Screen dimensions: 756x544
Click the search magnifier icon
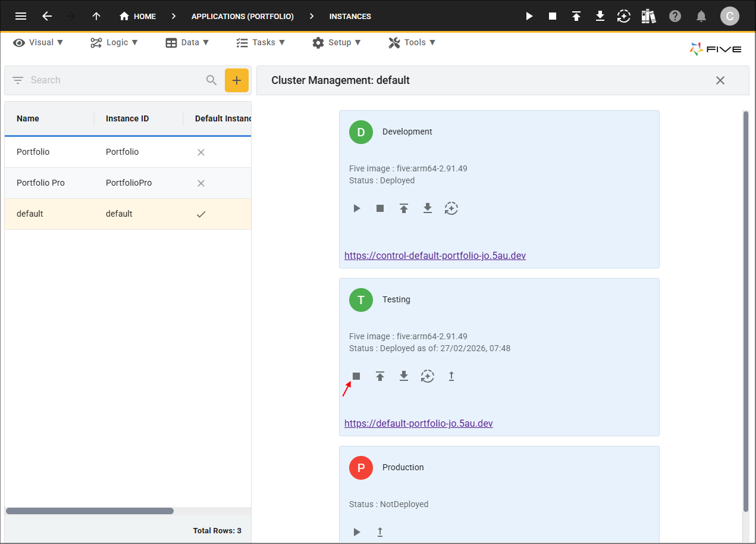coord(211,80)
